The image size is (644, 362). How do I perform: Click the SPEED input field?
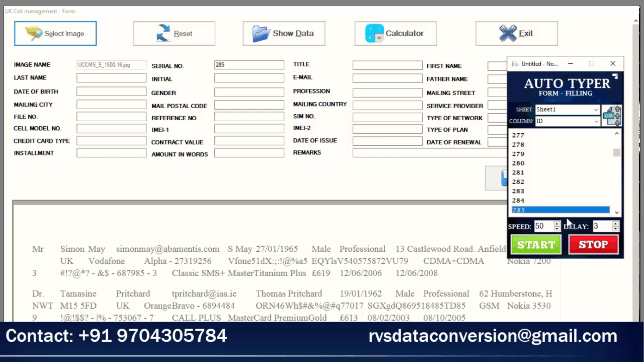(544, 226)
